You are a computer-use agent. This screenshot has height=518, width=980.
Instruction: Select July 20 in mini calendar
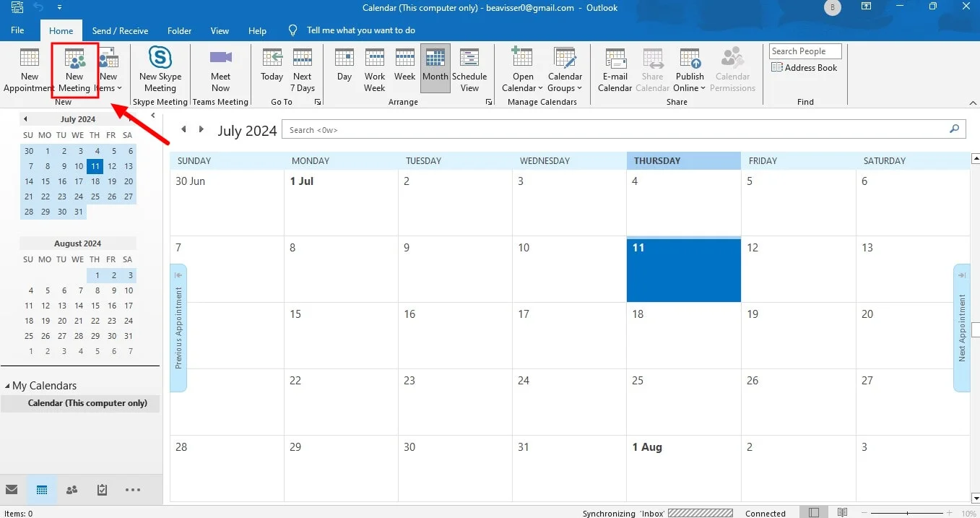click(x=129, y=181)
